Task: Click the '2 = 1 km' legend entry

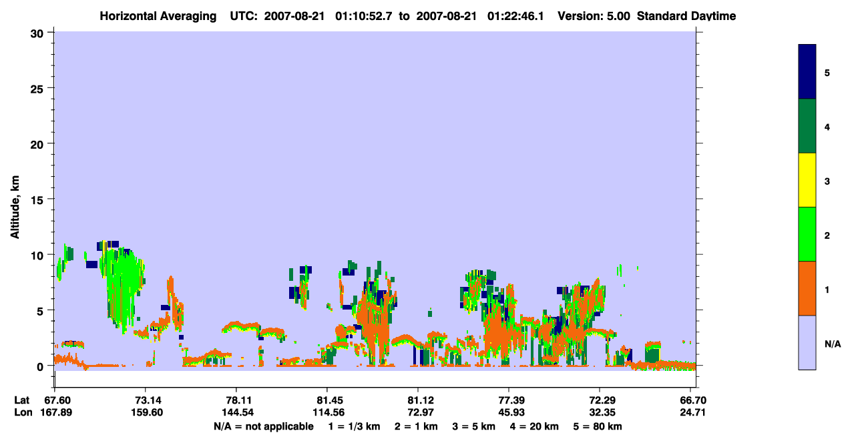Action: (416, 426)
